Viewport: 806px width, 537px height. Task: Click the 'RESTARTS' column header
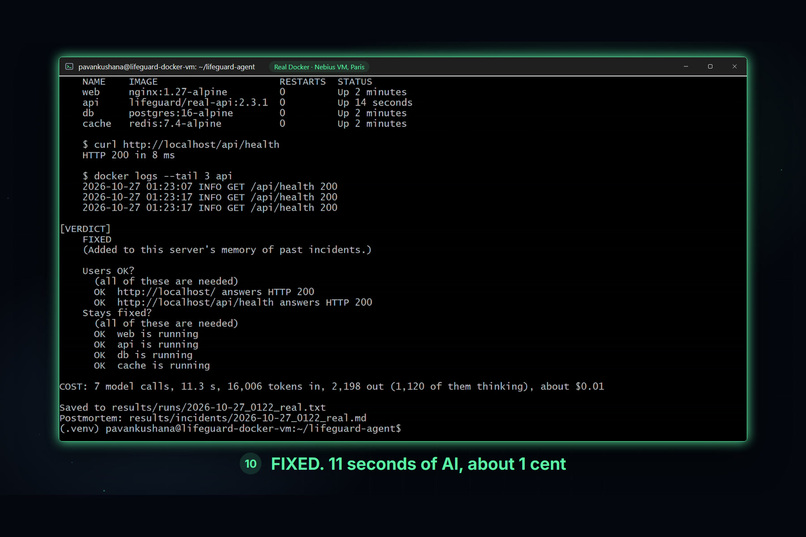(x=302, y=82)
